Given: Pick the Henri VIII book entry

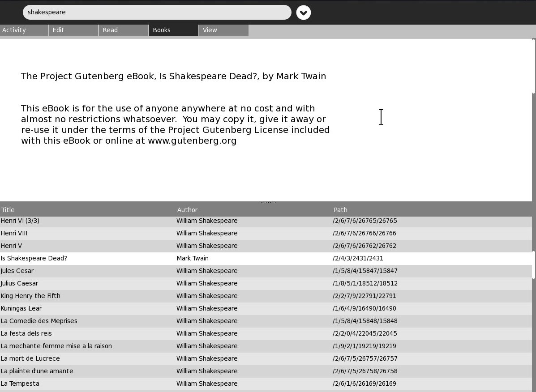Looking at the screenshot, I should point(14,233).
